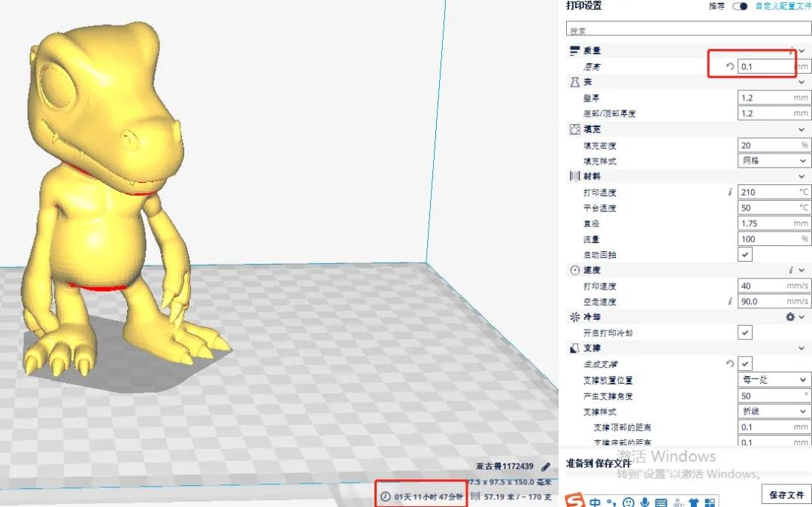Open the gear settings icon in 冷却 section

[x=790, y=317]
